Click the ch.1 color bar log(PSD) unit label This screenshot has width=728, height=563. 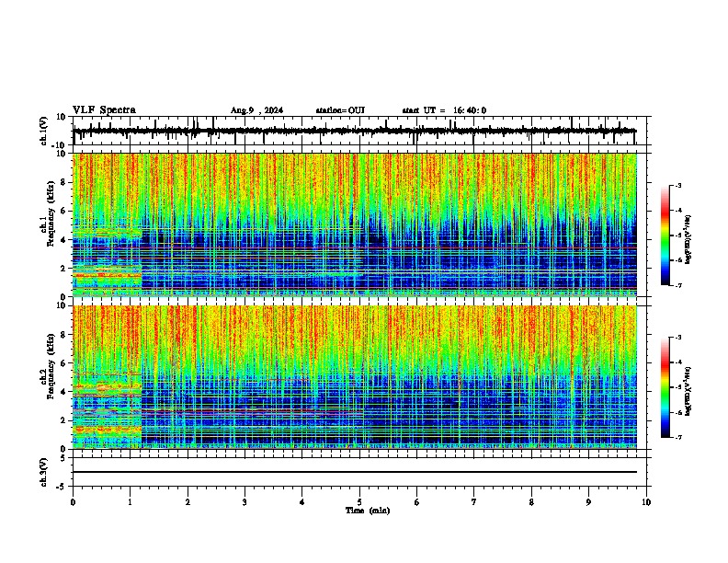(688, 239)
